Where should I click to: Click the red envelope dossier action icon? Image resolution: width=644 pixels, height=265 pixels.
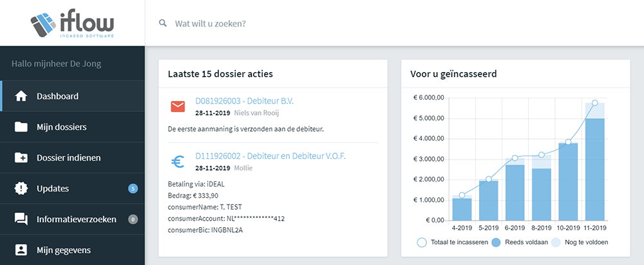(x=178, y=107)
